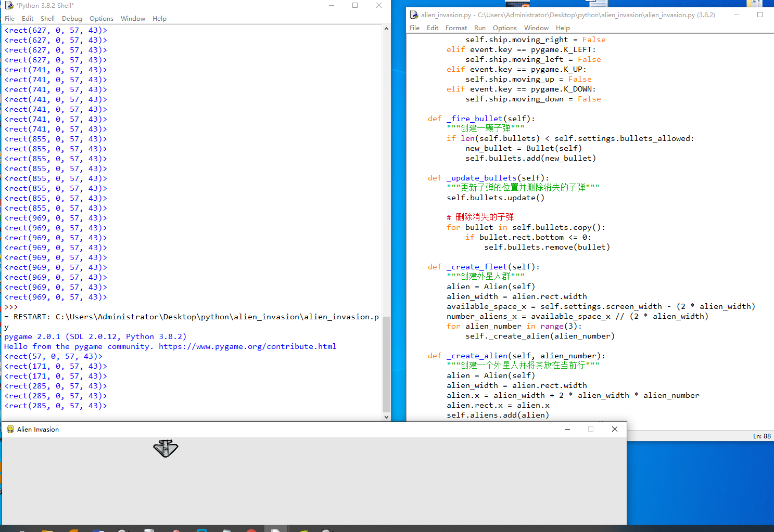Click the 'def _create_fleet(self):' line
The height and width of the screenshot is (532, 774).
[x=484, y=267]
